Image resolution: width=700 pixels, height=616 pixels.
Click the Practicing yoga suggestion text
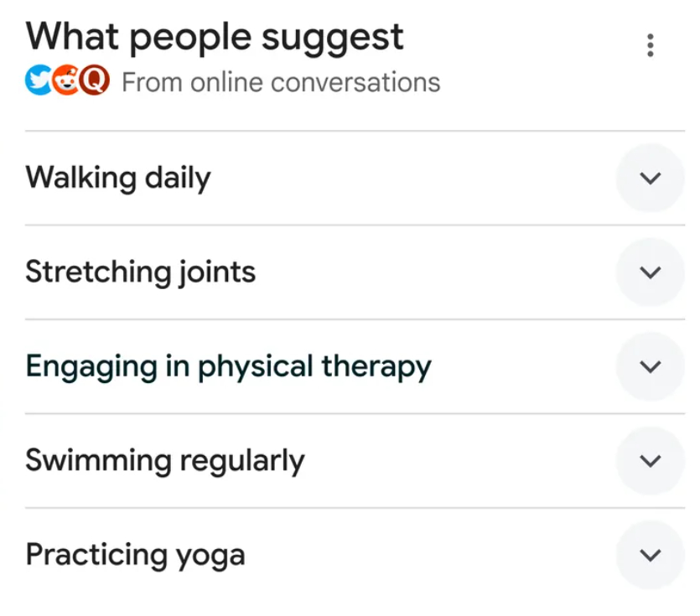click(135, 555)
